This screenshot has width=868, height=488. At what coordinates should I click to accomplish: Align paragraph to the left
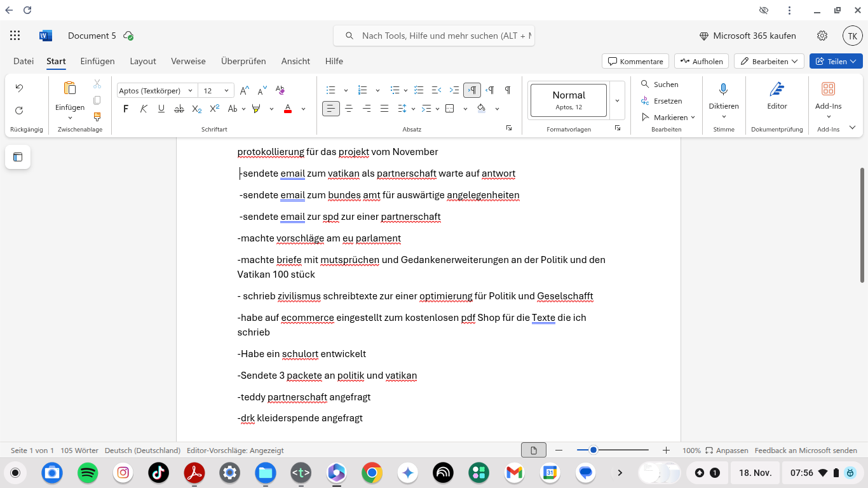click(331, 109)
